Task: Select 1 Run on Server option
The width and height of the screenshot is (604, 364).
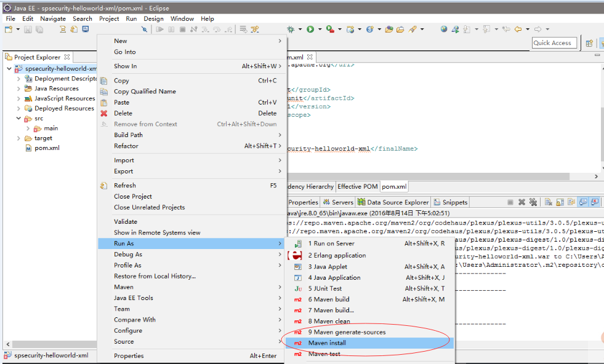Action: click(x=369, y=243)
